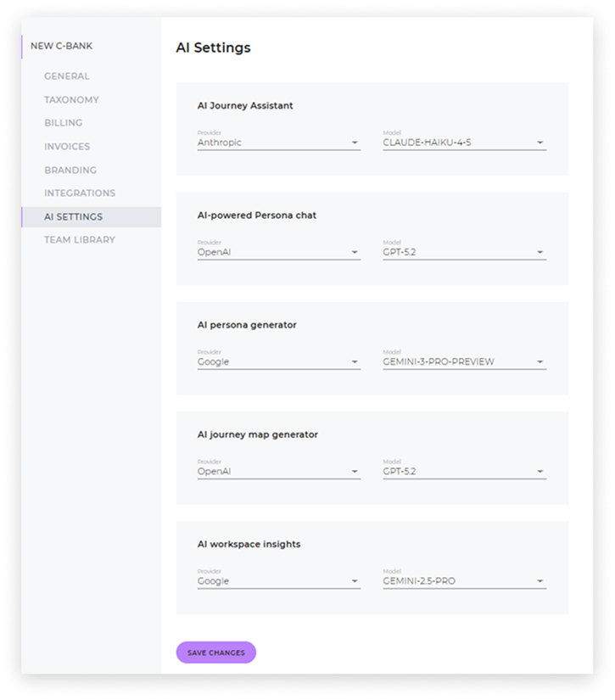Image resolution: width=615 pixels, height=700 pixels.
Task: Click the Save Changes button
Action: coord(216,652)
